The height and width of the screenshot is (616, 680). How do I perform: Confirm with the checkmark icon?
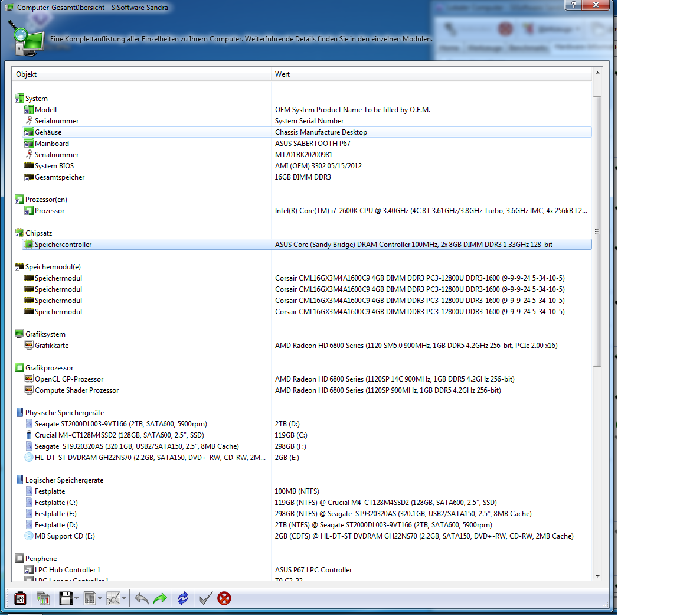point(205,599)
